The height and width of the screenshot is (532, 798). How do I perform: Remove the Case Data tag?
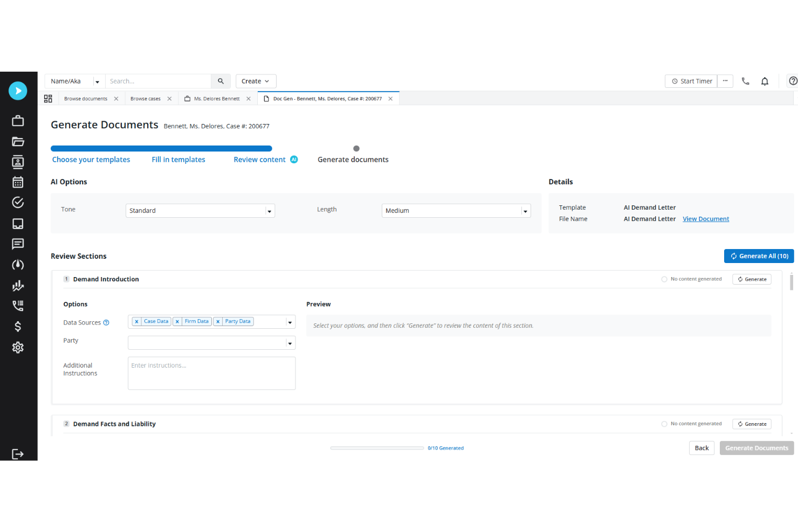(x=137, y=322)
